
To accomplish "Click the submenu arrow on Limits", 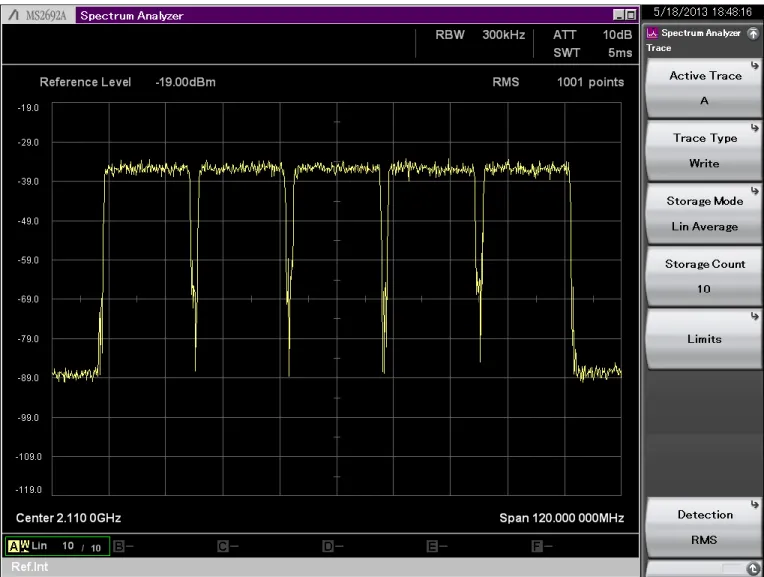I will coord(755,316).
